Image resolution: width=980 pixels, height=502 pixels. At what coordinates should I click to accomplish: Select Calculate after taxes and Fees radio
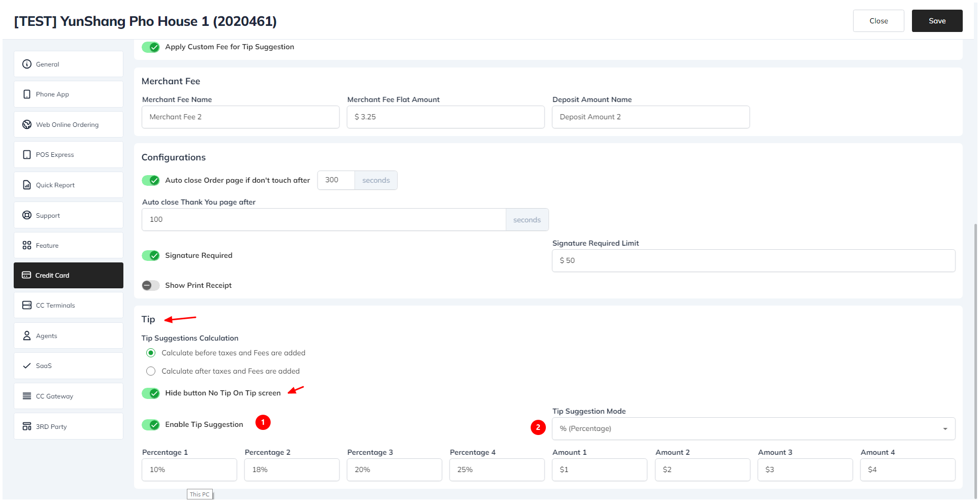click(x=151, y=372)
